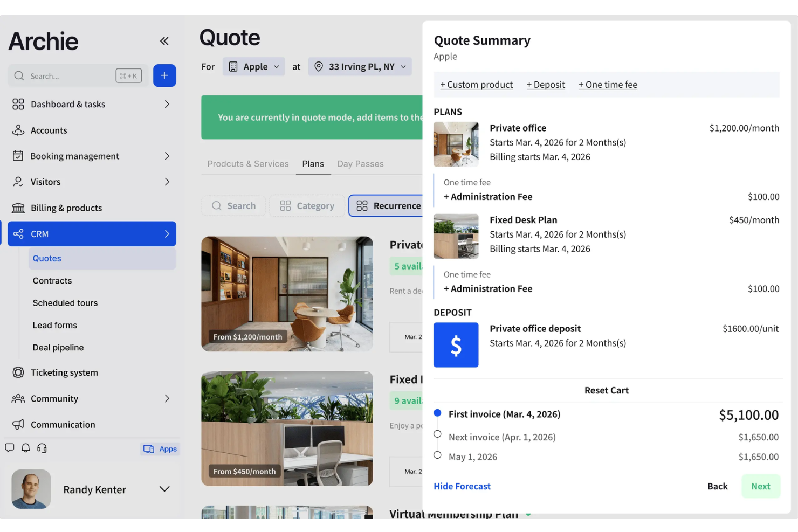Click the blue plus create button
This screenshot has width=798, height=532.
click(164, 75)
